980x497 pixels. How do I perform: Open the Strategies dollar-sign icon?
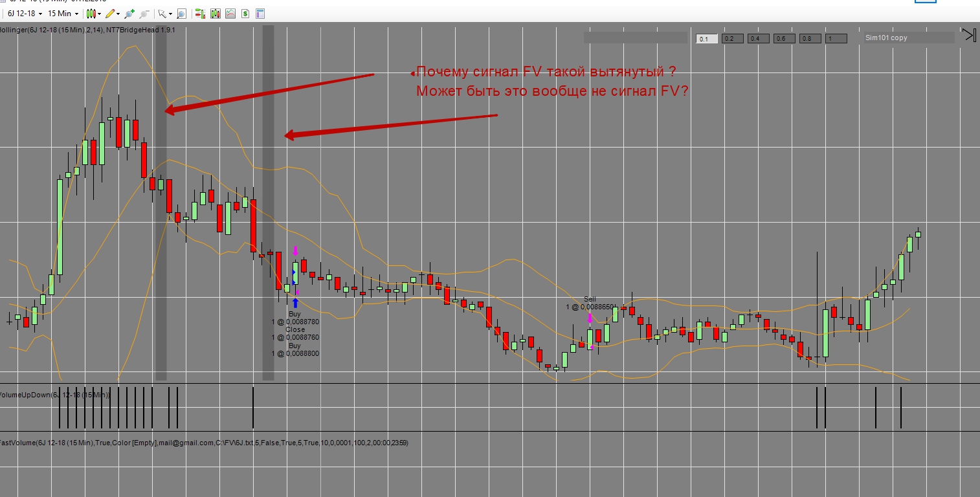245,14
